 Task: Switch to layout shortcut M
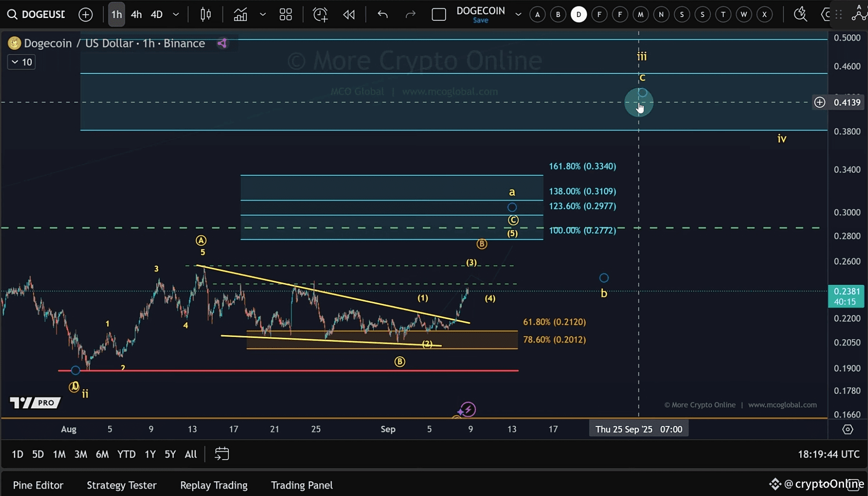(x=640, y=14)
